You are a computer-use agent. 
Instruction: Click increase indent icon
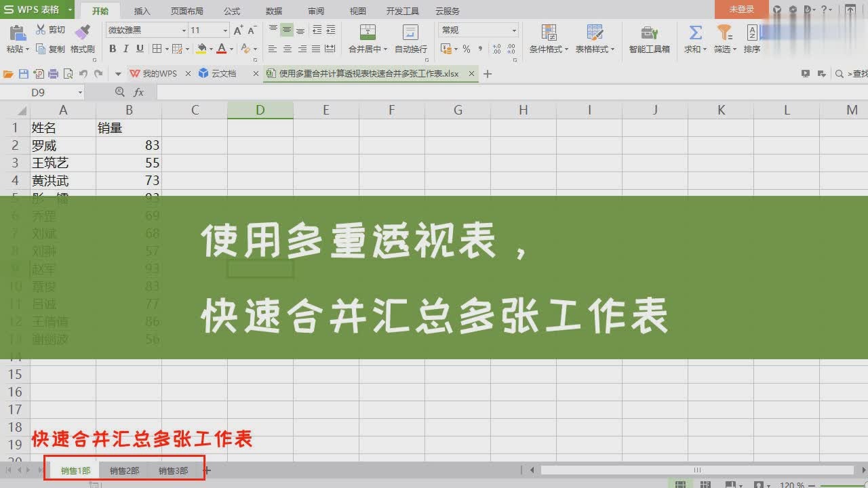(331, 30)
